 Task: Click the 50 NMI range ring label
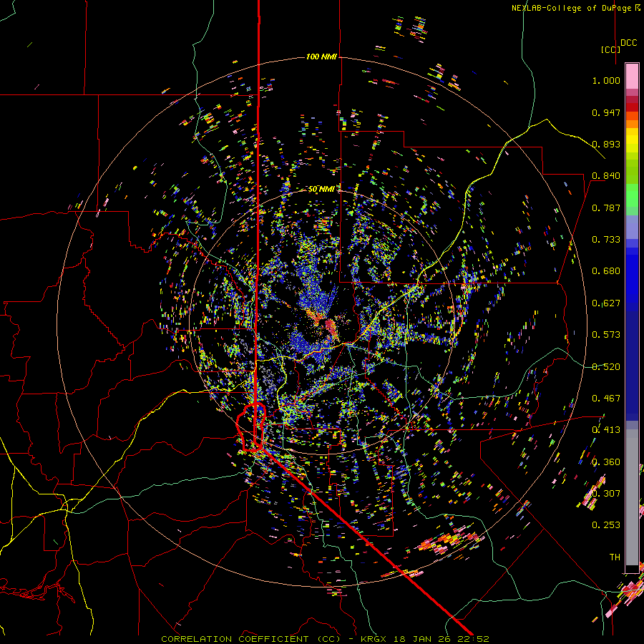click(321, 189)
